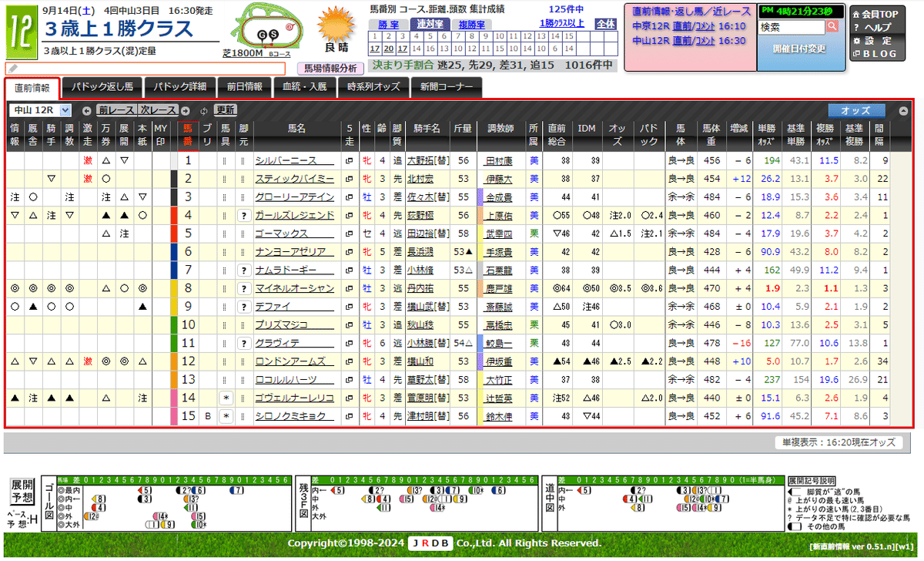Click the circular refresh icon beside 更新
Viewport: 924px width, 561px height.
pos(203,110)
